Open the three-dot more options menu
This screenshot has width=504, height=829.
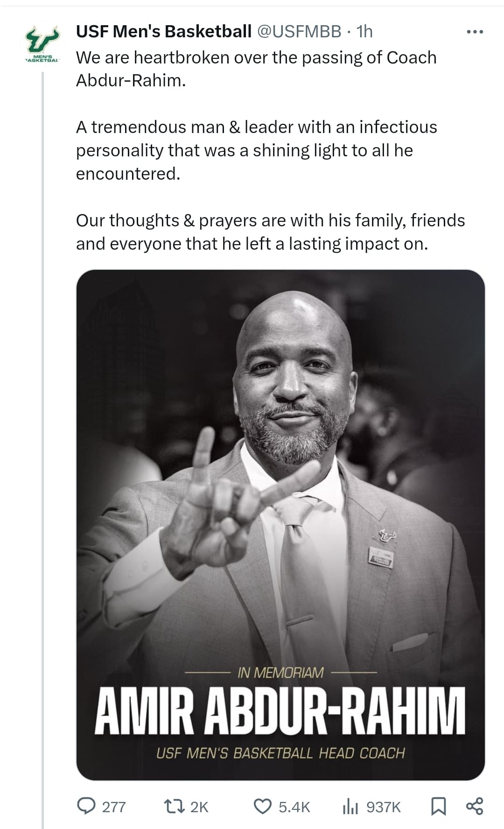point(475,32)
